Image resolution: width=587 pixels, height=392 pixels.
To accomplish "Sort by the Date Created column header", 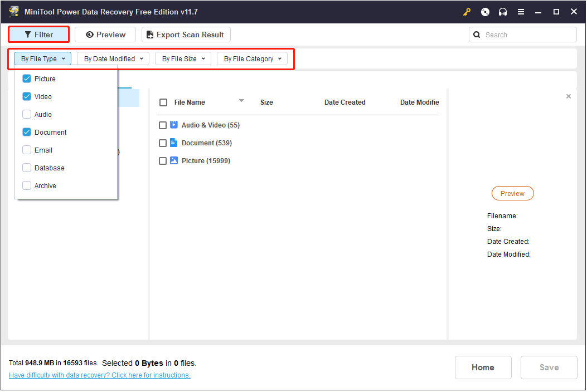I will [345, 102].
